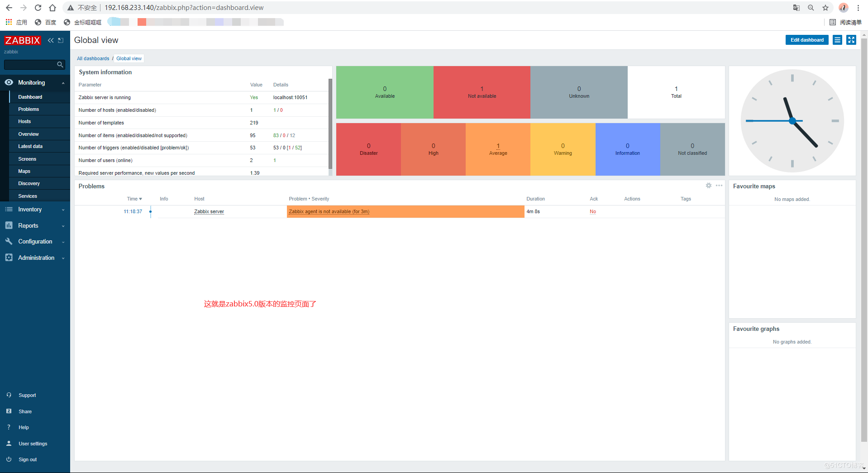Bookmark page with the star icon
The width and height of the screenshot is (868, 473).
(x=825, y=8)
